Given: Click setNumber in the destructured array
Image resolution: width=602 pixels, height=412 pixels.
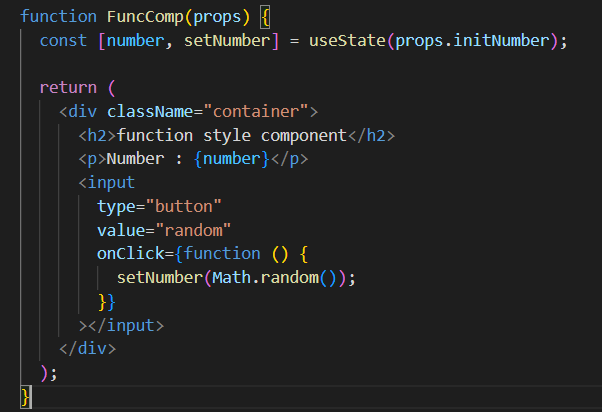Looking at the screenshot, I should [x=227, y=40].
